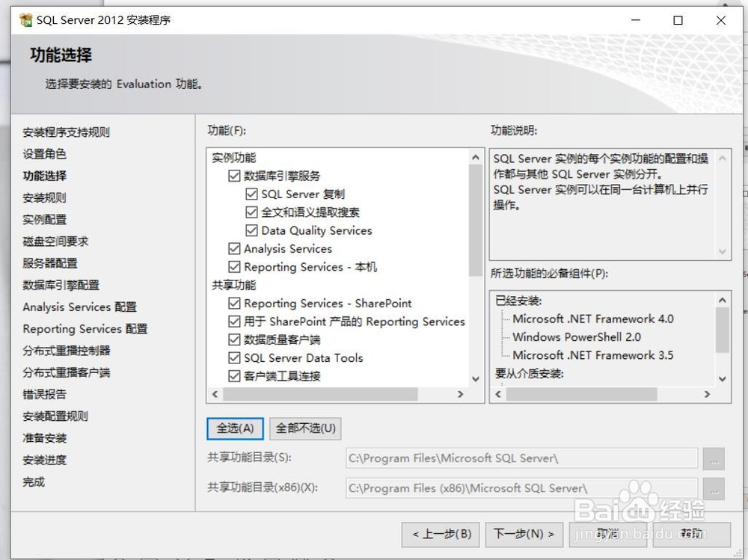Select 要从介质安装 node in prerequisites

pyautogui.click(x=530, y=373)
